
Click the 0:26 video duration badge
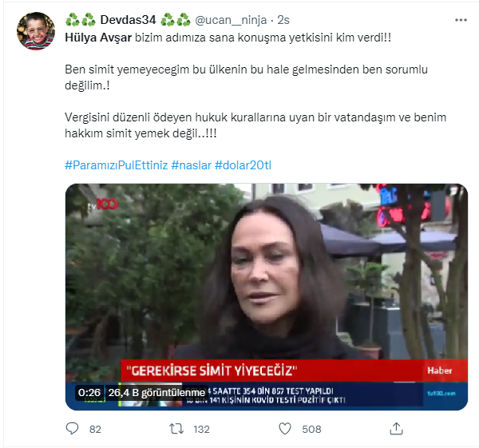pos(89,392)
